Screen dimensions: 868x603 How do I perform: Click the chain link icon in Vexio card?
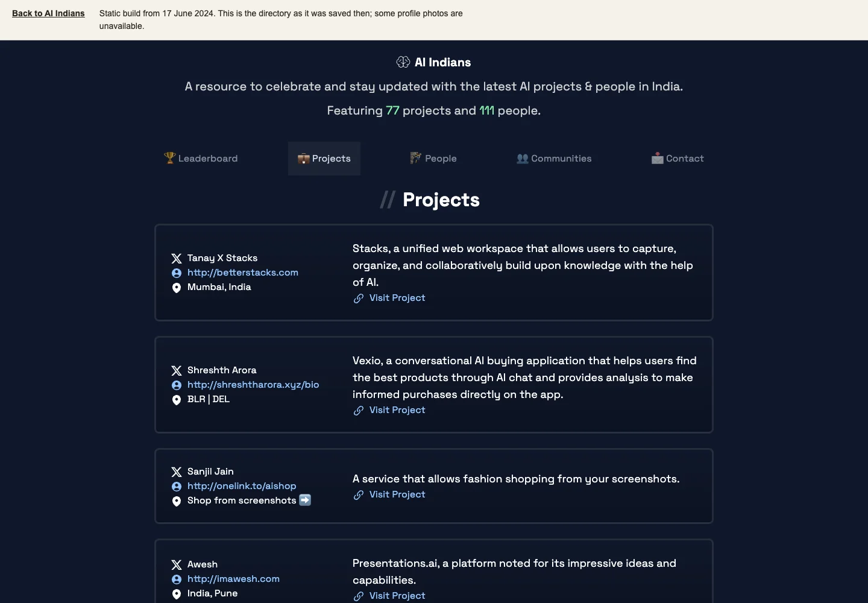coord(359,411)
